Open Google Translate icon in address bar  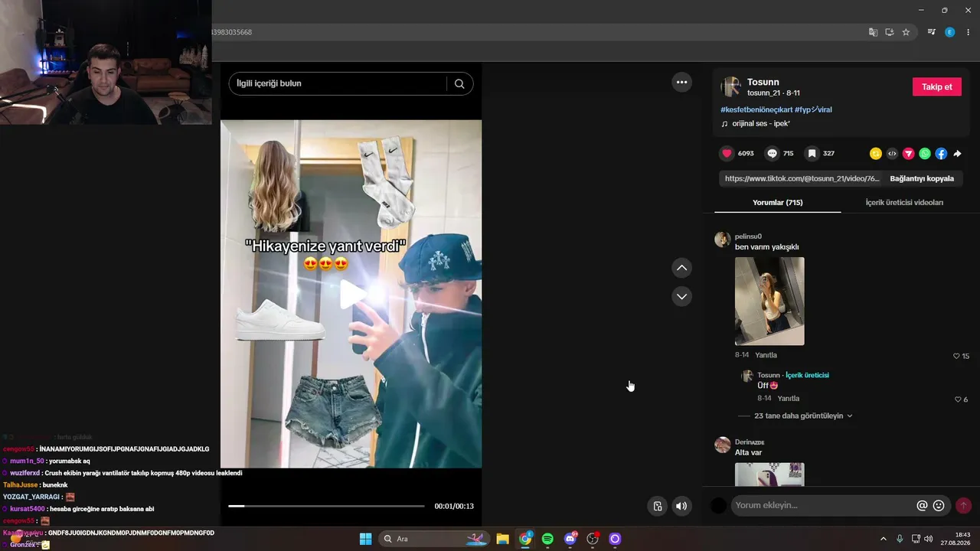point(873,32)
